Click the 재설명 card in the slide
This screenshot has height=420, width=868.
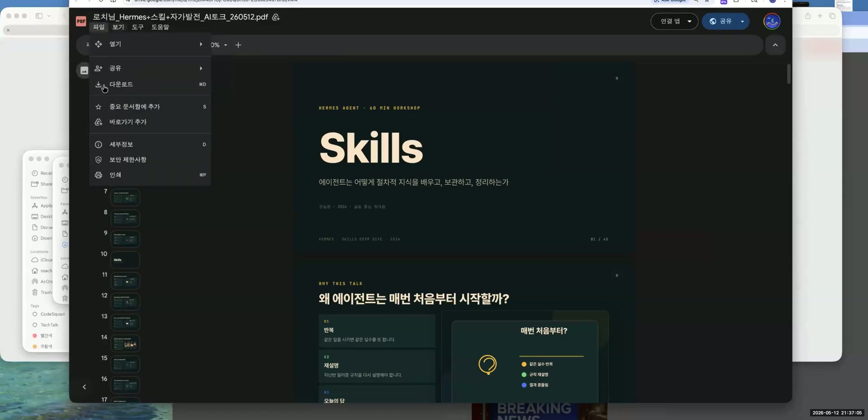(x=377, y=366)
